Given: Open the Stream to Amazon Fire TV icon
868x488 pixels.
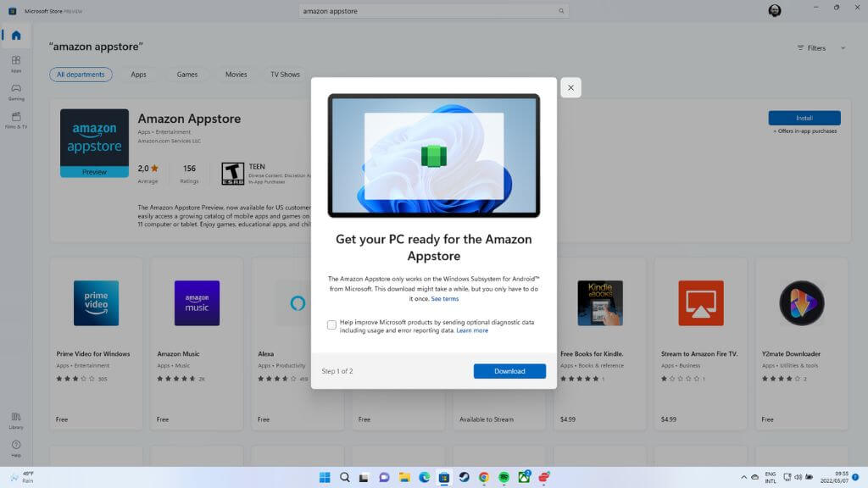Looking at the screenshot, I should 701,302.
